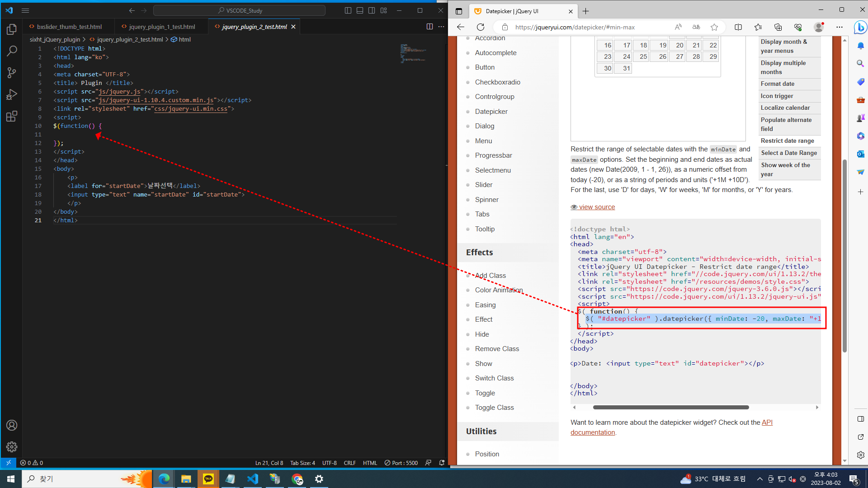The width and height of the screenshot is (868, 488).
Task: Open the Explorer view in activity bar
Action: pyautogui.click(x=12, y=29)
